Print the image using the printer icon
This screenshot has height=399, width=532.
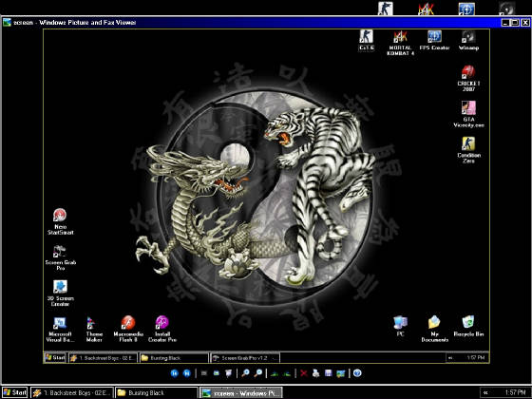coord(315,373)
